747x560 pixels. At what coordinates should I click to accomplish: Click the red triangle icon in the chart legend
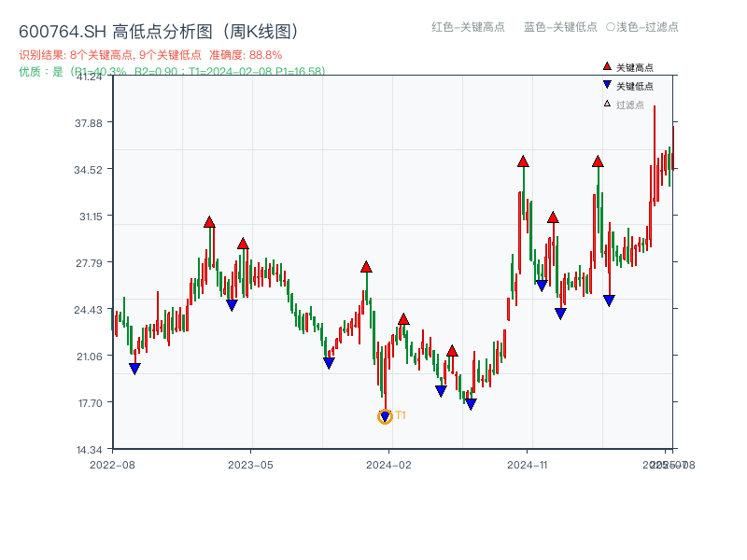607,66
